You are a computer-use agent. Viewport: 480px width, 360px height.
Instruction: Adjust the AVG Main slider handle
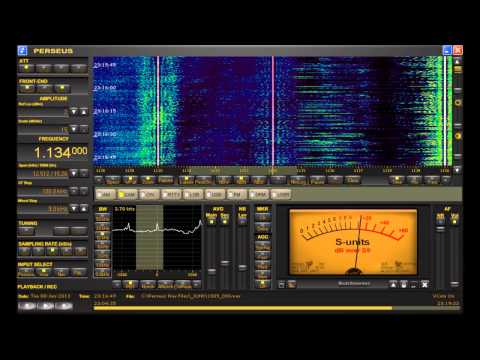point(212,271)
